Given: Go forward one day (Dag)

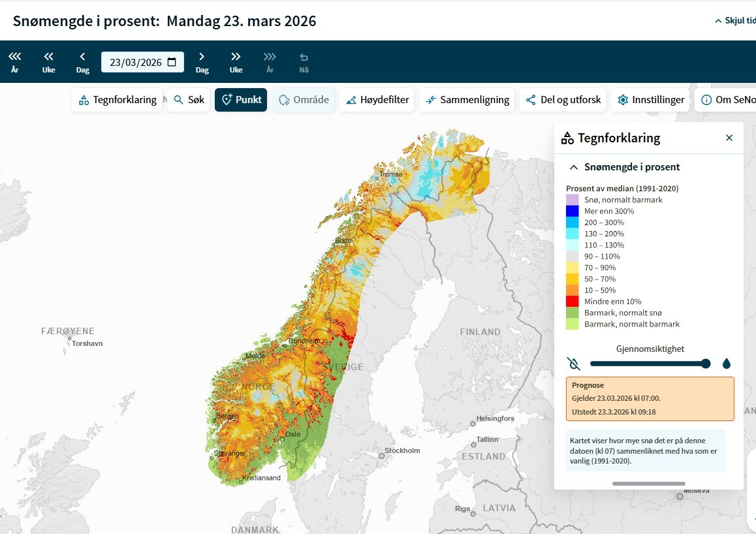Looking at the screenshot, I should pyautogui.click(x=202, y=63).
